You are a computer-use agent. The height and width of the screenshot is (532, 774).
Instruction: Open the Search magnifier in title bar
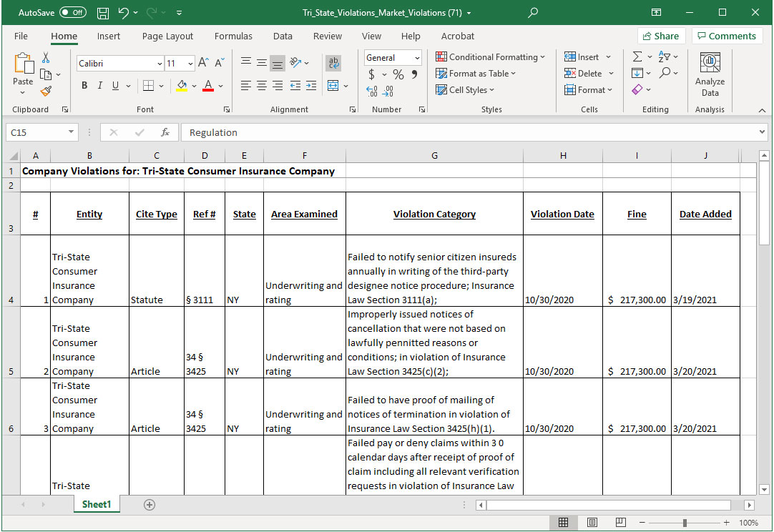533,13
